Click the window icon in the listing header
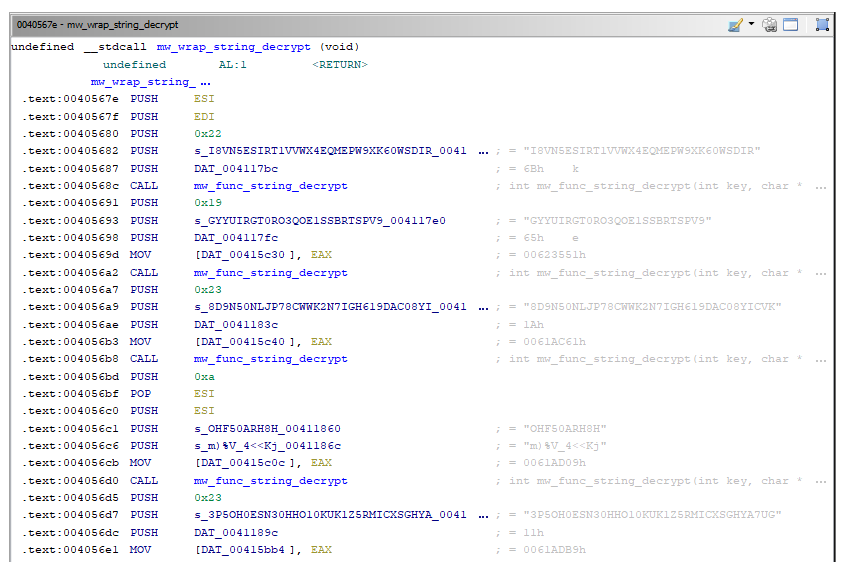The width and height of the screenshot is (845, 563). 791,24
